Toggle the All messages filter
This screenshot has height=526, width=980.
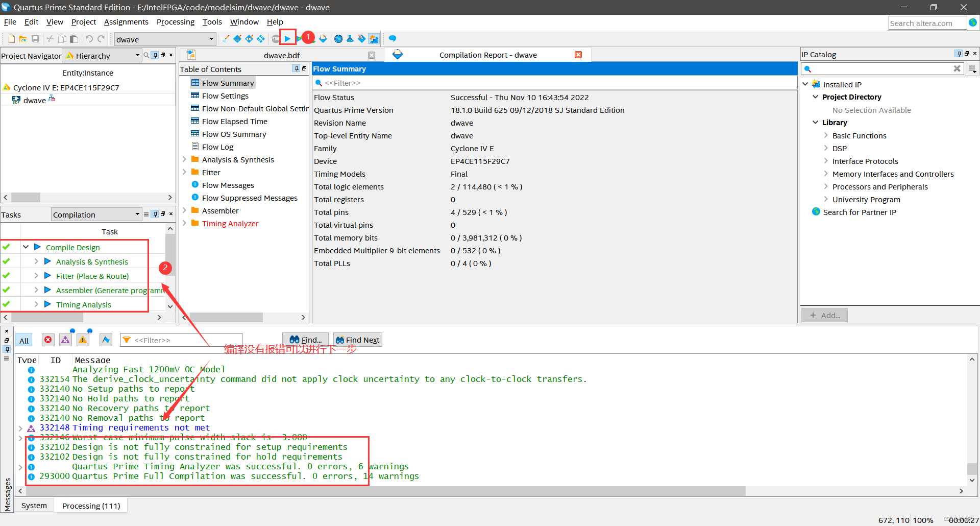(x=24, y=341)
